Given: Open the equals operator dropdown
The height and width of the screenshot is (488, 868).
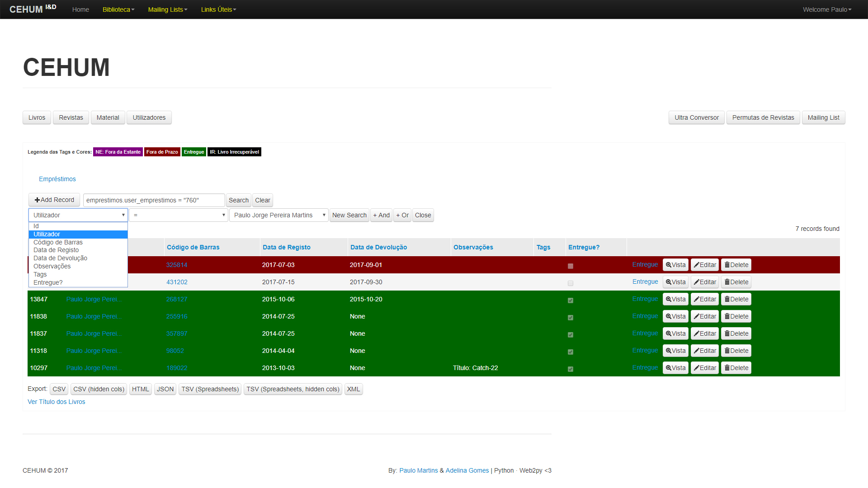Looking at the screenshot, I should [179, 216].
